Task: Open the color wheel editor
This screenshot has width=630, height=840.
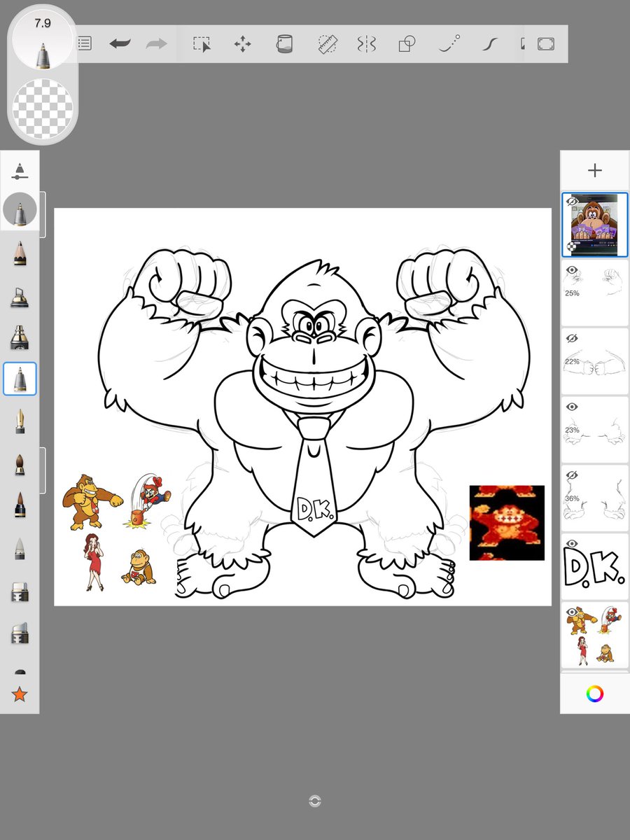Action: click(595, 694)
